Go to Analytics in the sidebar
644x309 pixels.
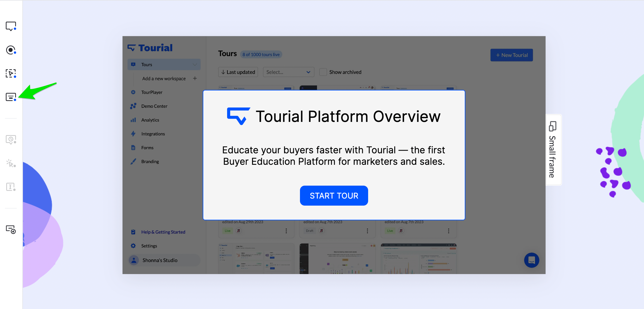click(x=150, y=120)
